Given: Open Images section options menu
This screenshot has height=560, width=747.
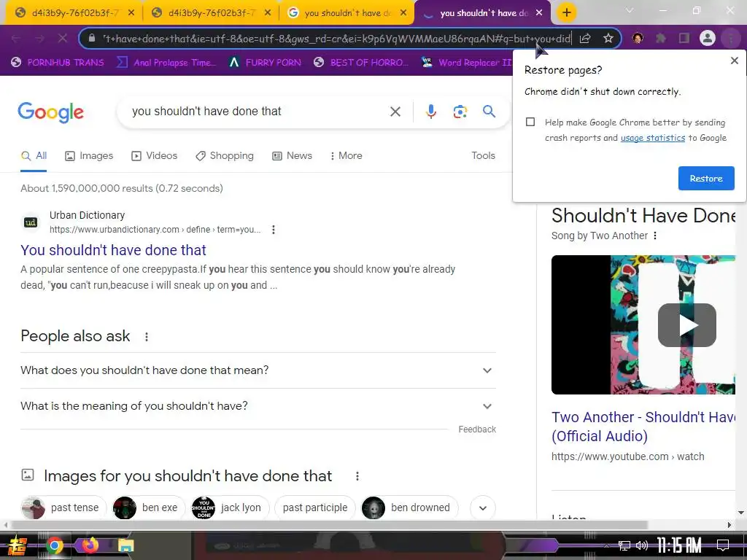Looking at the screenshot, I should tap(357, 476).
